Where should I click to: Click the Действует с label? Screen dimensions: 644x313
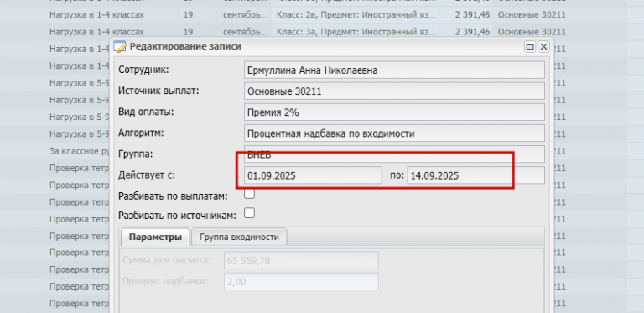(147, 175)
